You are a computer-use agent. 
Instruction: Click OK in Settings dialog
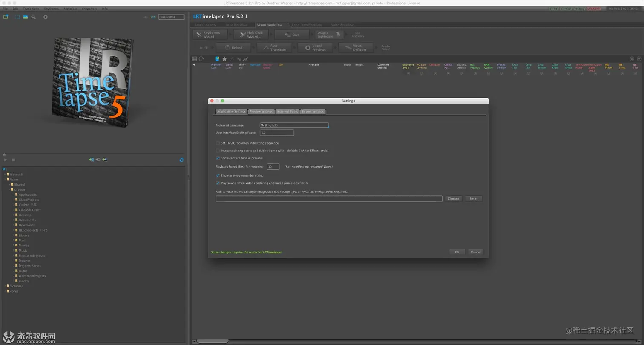pos(457,252)
